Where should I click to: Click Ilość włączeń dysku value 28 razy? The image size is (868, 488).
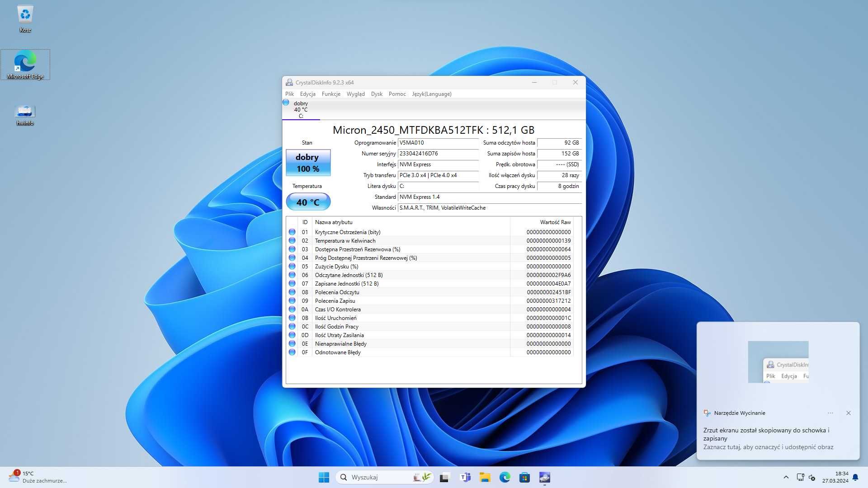[559, 175]
